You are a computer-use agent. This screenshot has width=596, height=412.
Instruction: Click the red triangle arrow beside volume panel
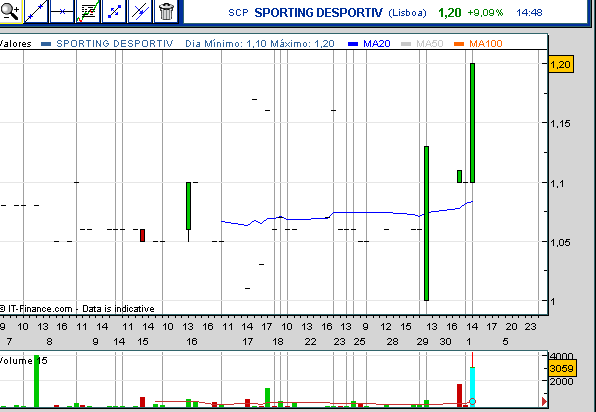pyautogui.click(x=544, y=401)
